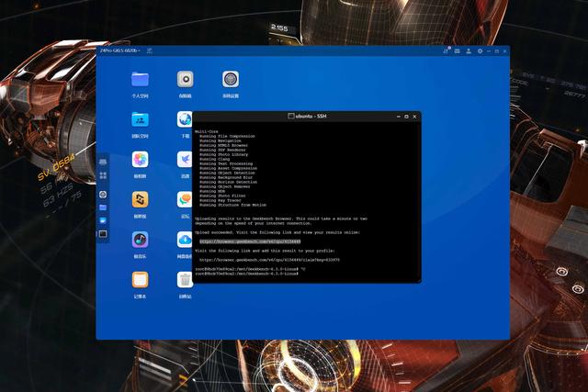Image resolution: width=588 pixels, height=392 pixels.
Task: Expand the Z4Pro device name dropdown
Action: point(120,50)
